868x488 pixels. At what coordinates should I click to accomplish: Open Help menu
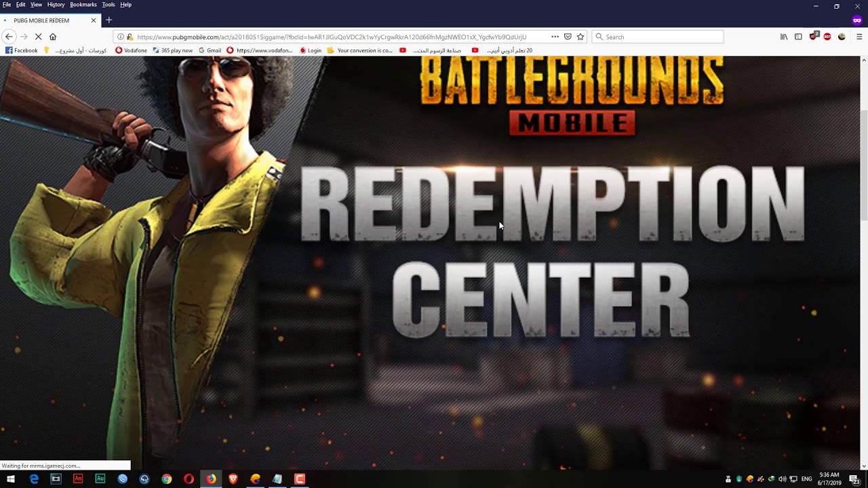tap(126, 5)
